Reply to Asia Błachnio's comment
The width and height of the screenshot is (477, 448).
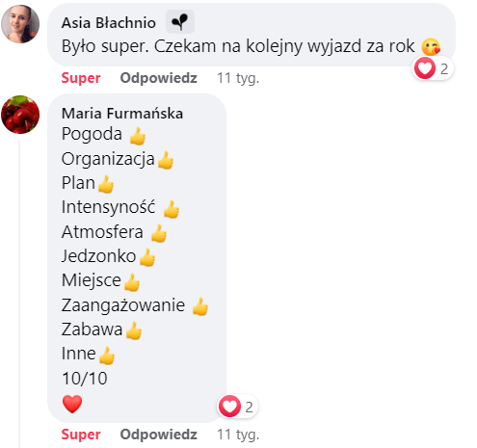pyautogui.click(x=158, y=78)
